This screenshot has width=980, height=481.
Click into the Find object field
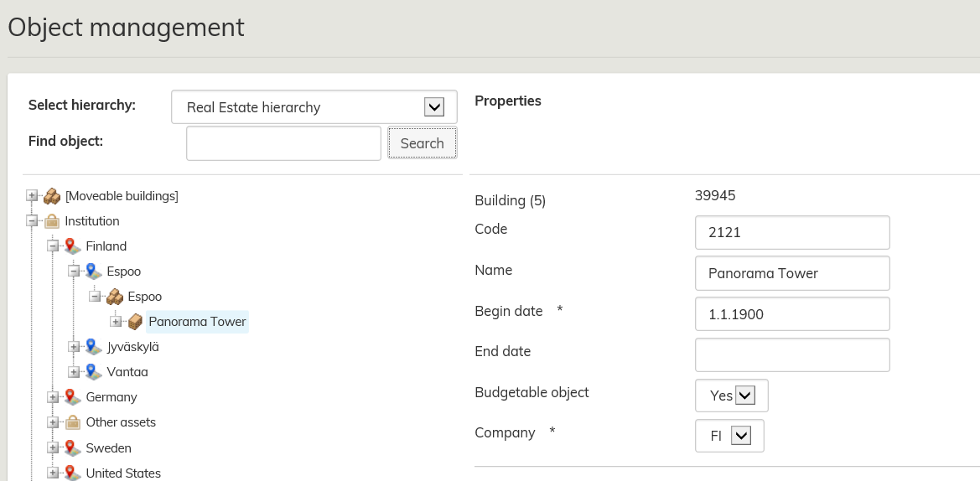[283, 143]
